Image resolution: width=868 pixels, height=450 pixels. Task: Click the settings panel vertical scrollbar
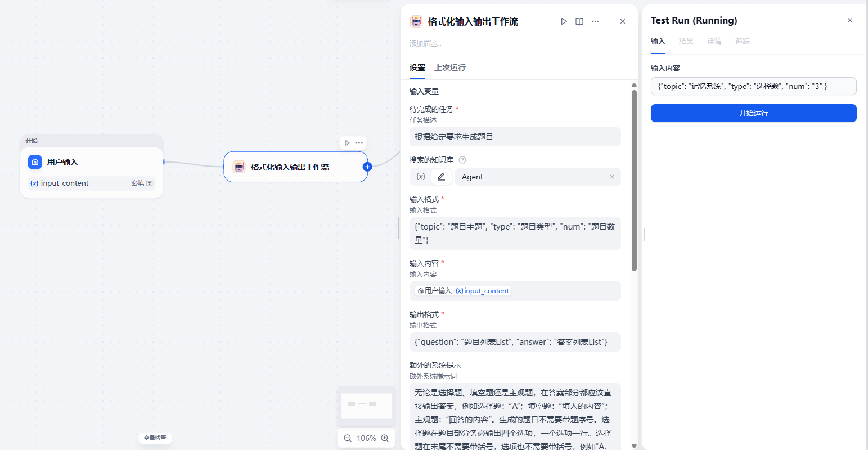coord(634,180)
